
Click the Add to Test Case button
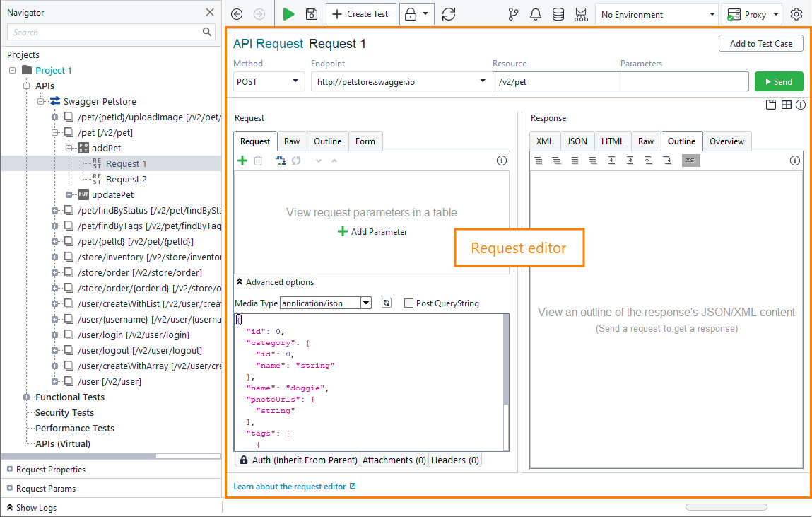click(x=760, y=43)
